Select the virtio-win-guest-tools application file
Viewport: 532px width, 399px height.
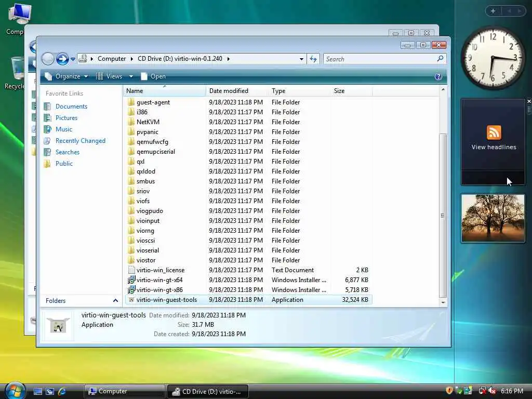(249, 300)
